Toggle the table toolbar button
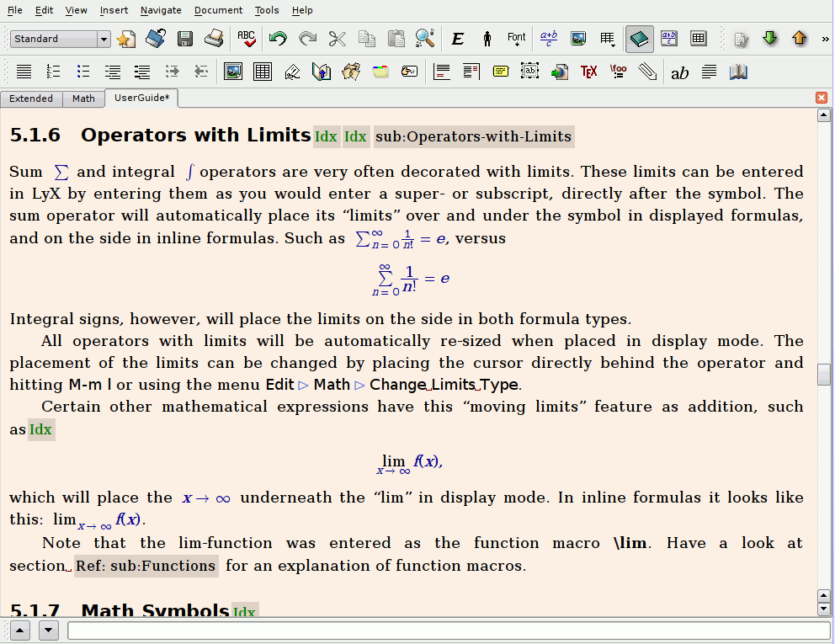The image size is (835, 644). pos(698,39)
